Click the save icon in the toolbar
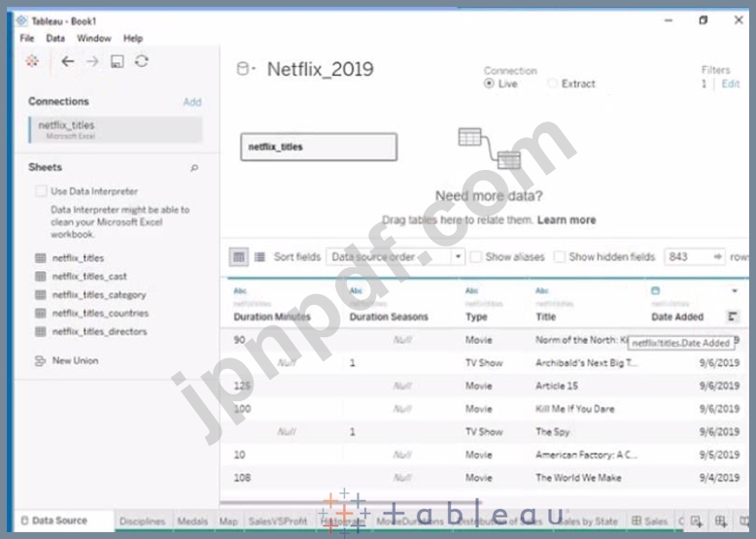Image resolution: width=756 pixels, height=539 pixels. click(x=118, y=61)
